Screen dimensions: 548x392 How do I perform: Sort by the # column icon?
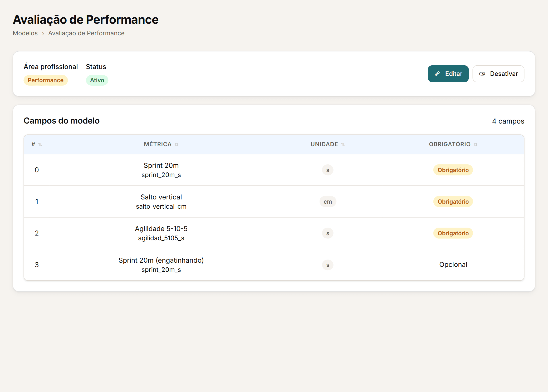click(x=40, y=144)
